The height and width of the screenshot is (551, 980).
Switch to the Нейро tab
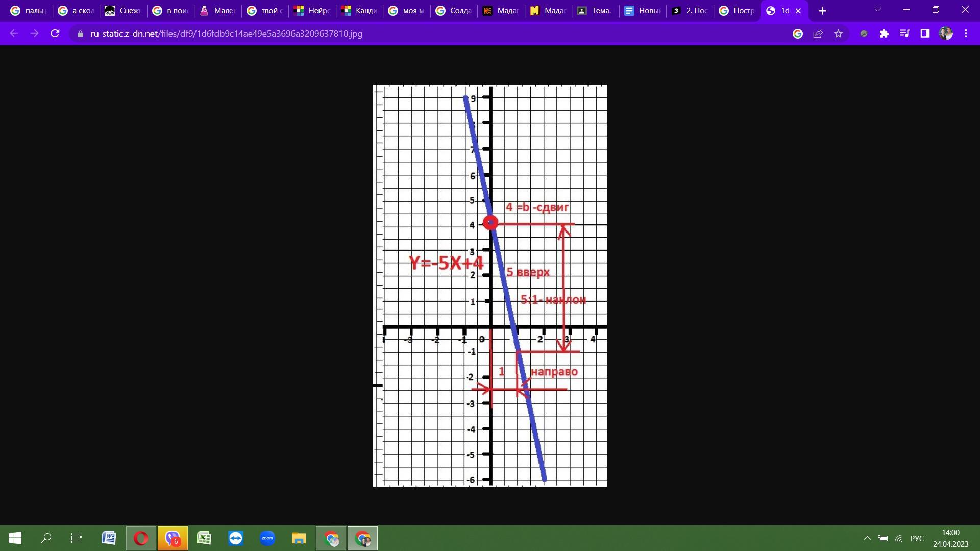click(x=312, y=11)
